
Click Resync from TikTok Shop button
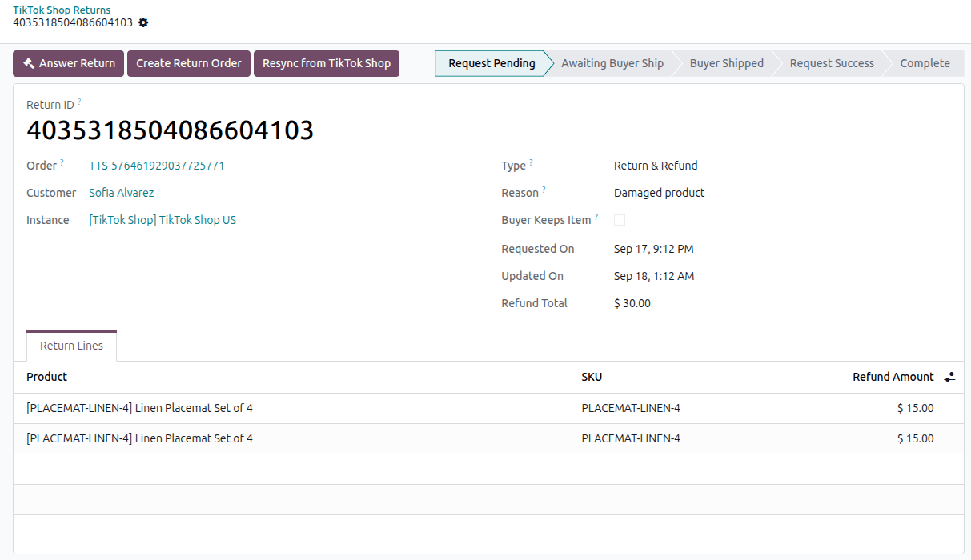(327, 63)
